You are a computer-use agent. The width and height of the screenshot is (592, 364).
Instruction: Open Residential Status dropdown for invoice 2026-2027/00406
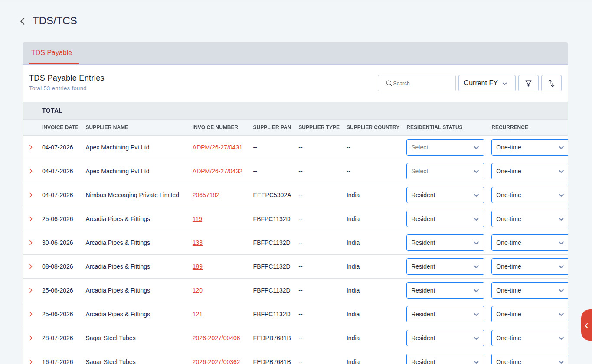tap(445, 338)
